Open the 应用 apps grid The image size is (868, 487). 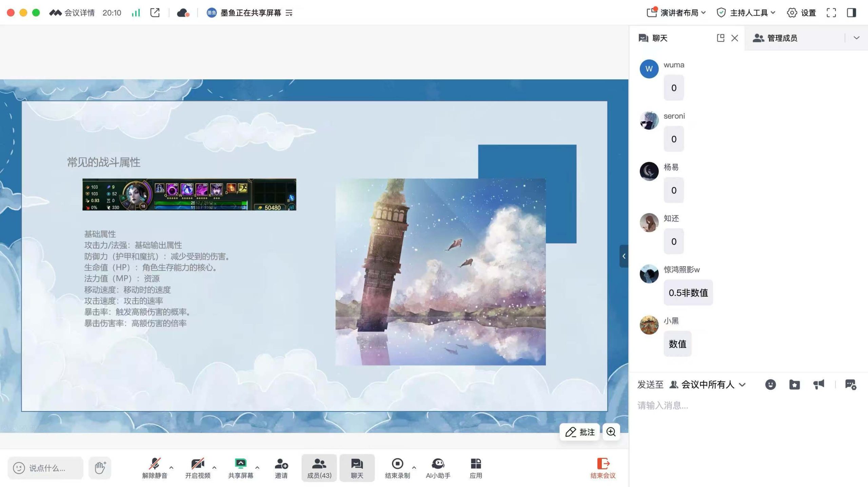point(476,468)
